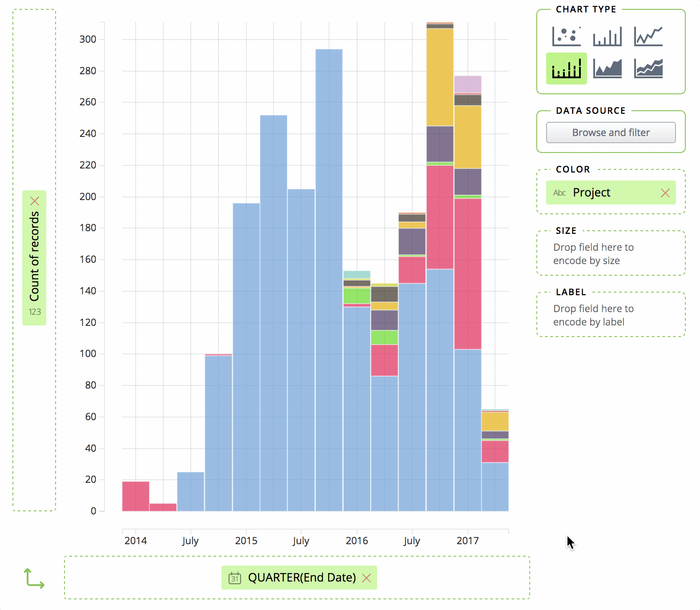Click the Size encoding drop zone

pyautogui.click(x=611, y=254)
